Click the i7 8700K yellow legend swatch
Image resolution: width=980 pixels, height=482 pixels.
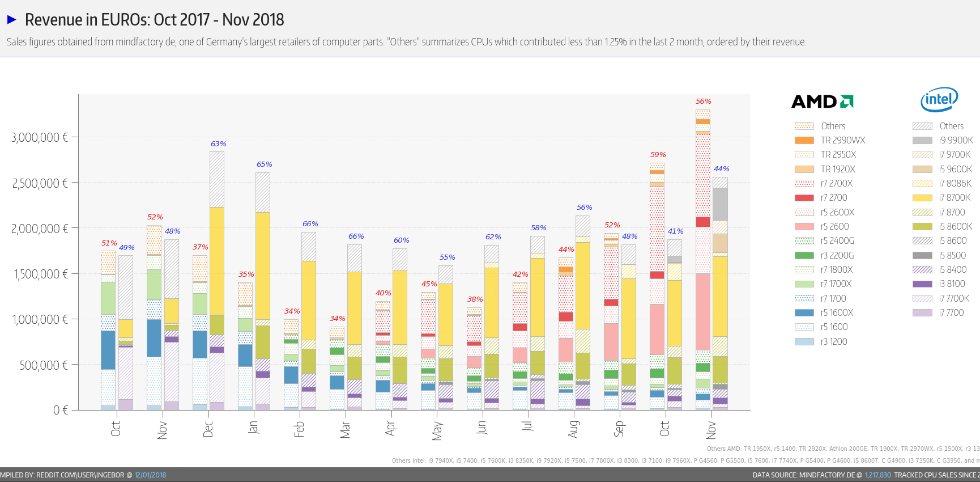[x=922, y=198]
